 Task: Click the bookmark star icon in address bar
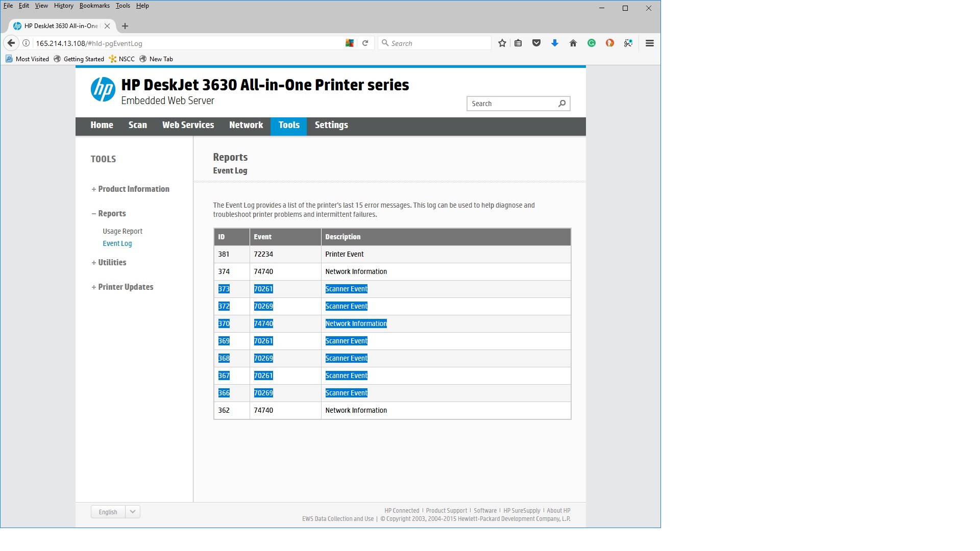pyautogui.click(x=501, y=43)
